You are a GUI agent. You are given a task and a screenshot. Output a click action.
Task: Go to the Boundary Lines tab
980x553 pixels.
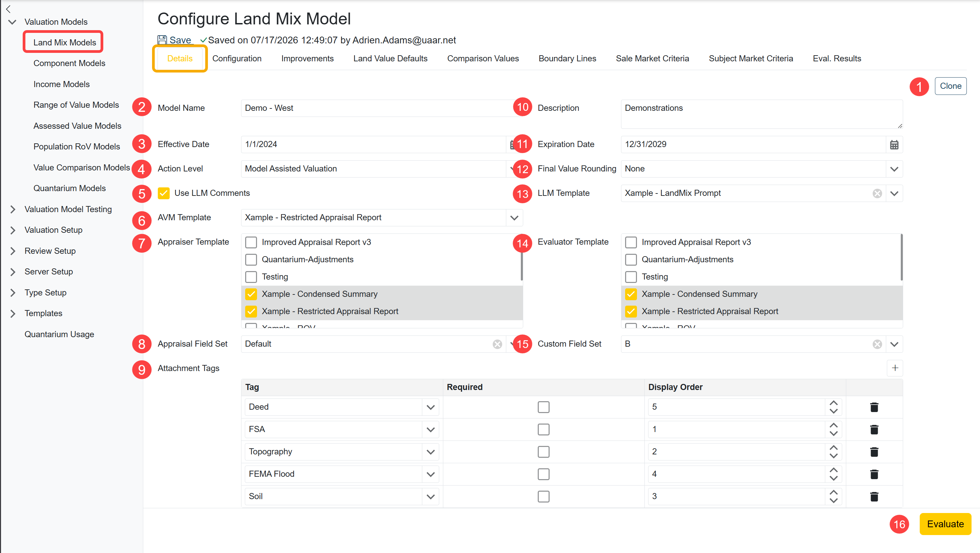click(x=567, y=59)
